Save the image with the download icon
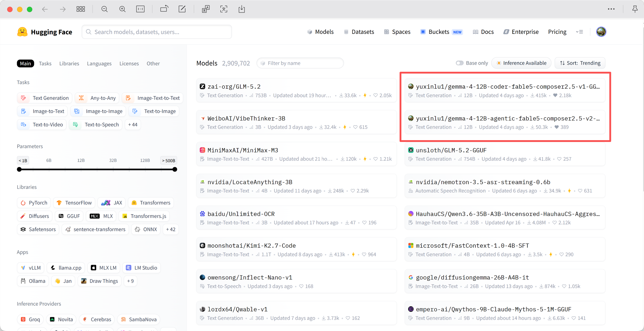Image resolution: width=644 pixels, height=331 pixels. point(242,9)
